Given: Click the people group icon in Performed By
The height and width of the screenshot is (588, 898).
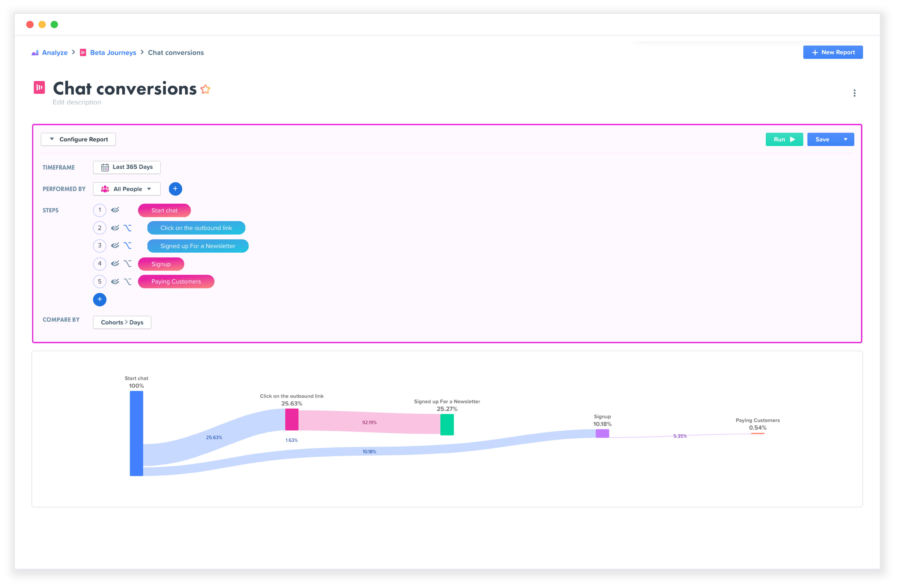Looking at the screenshot, I should 105,189.
